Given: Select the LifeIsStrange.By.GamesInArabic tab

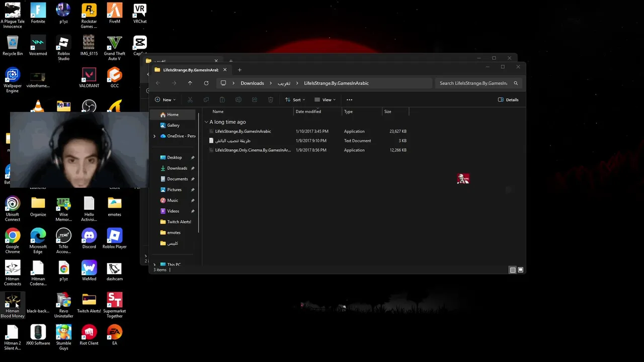Looking at the screenshot, I should click(191, 70).
